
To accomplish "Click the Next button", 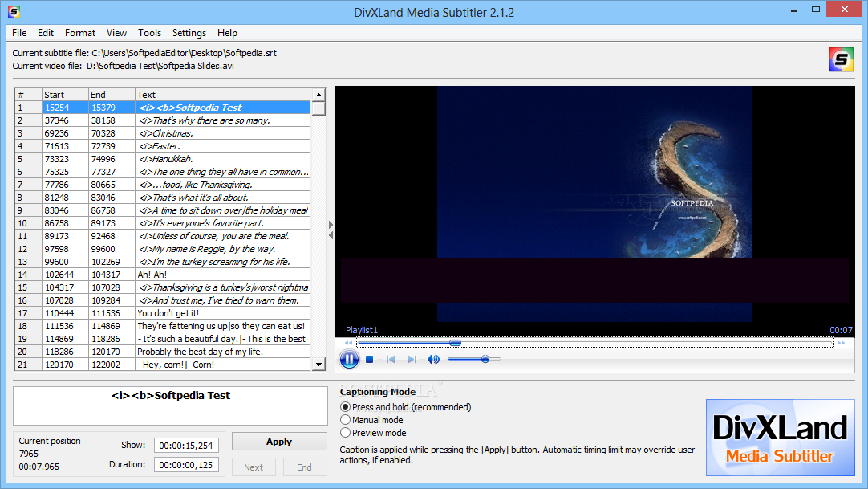I will click(254, 467).
